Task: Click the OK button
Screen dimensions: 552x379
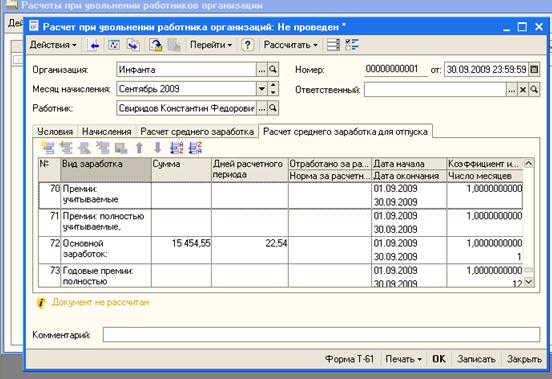Action: (439, 359)
